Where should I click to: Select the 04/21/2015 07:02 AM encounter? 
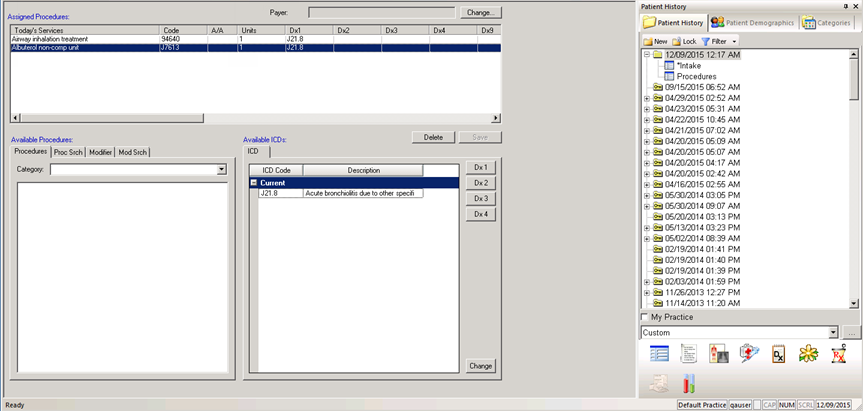tap(702, 130)
